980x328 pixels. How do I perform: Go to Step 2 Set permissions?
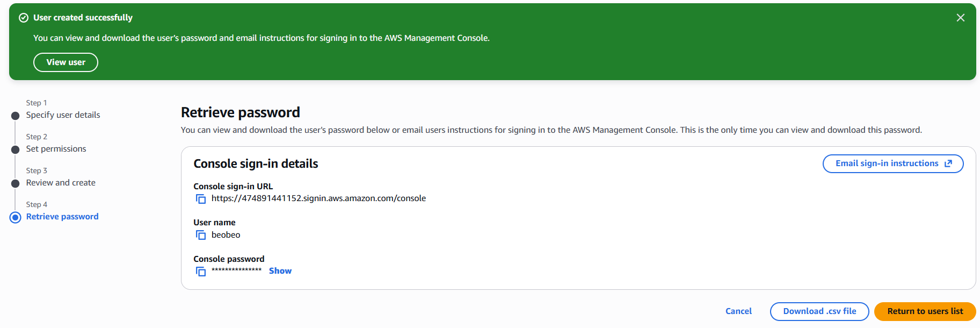56,149
